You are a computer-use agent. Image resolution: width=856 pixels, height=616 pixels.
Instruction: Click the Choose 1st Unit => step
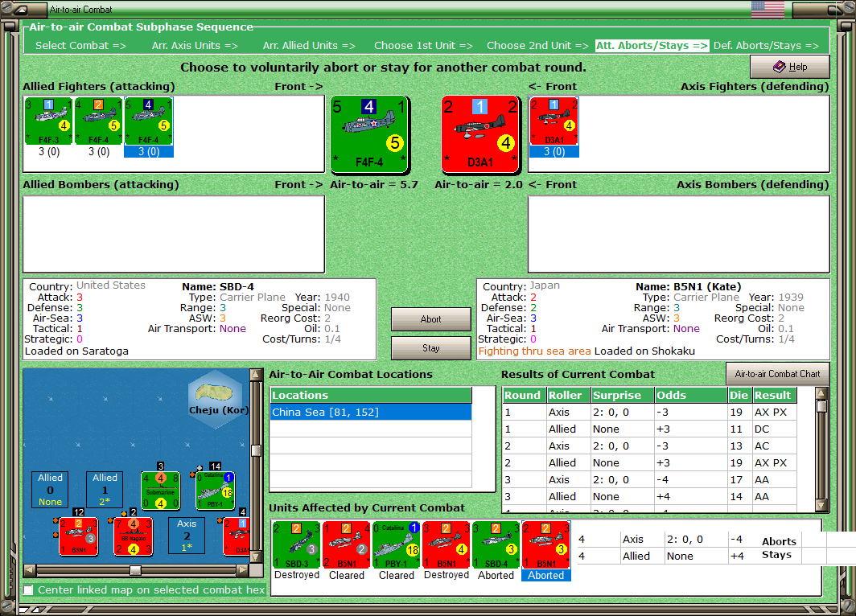[x=424, y=46]
